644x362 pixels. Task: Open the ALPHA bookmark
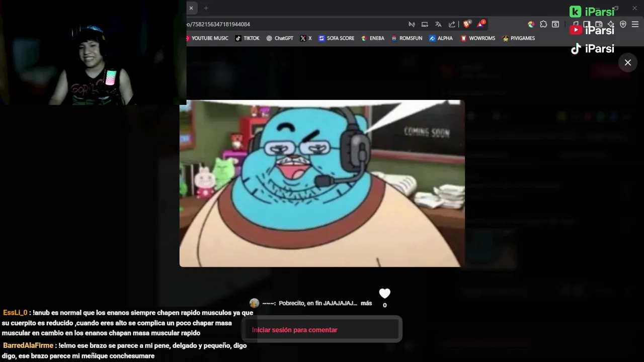pyautogui.click(x=441, y=38)
